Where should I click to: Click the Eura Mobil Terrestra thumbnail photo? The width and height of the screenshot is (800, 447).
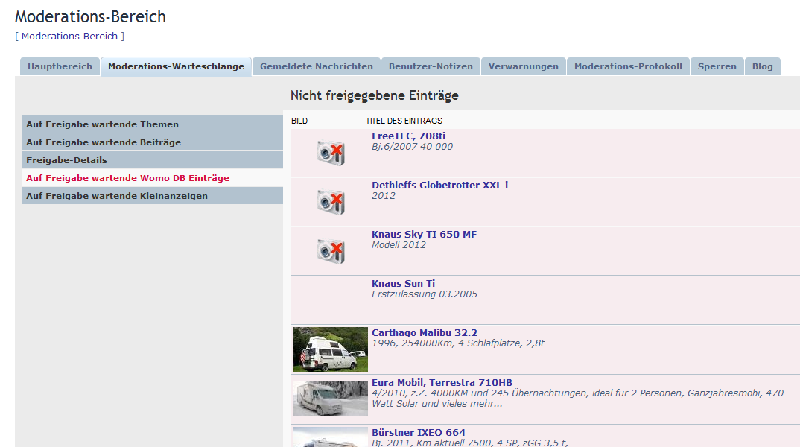(330, 398)
